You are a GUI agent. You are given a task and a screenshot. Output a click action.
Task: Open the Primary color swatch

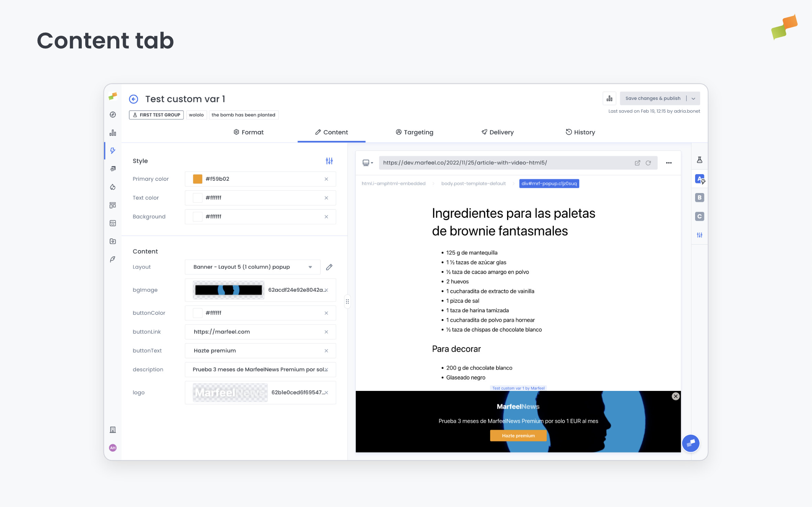click(x=198, y=179)
